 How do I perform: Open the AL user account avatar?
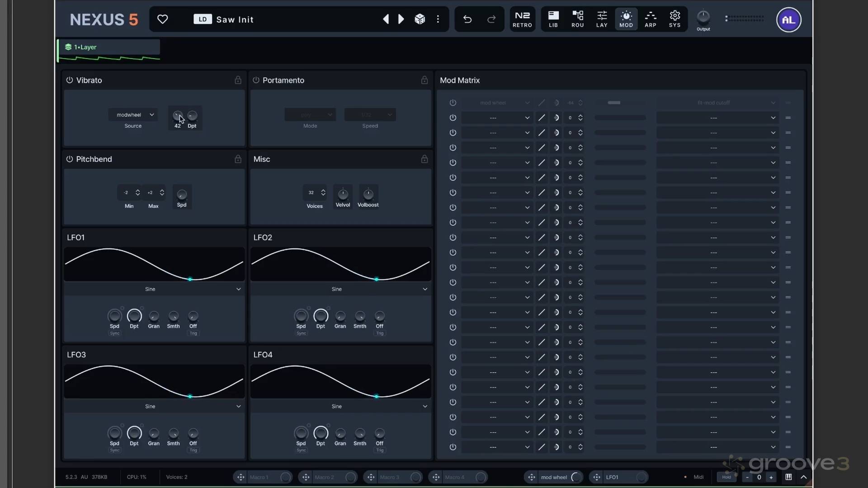pos(789,19)
